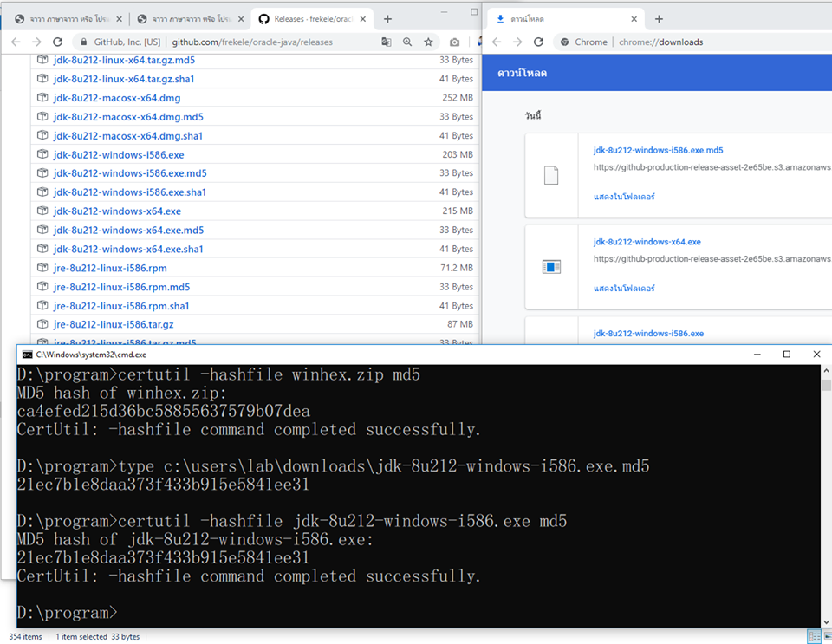This screenshot has width=832, height=644.
Task: Open downloaded jdk-8u212-windows-x64.exe entry
Action: pyautogui.click(x=647, y=242)
